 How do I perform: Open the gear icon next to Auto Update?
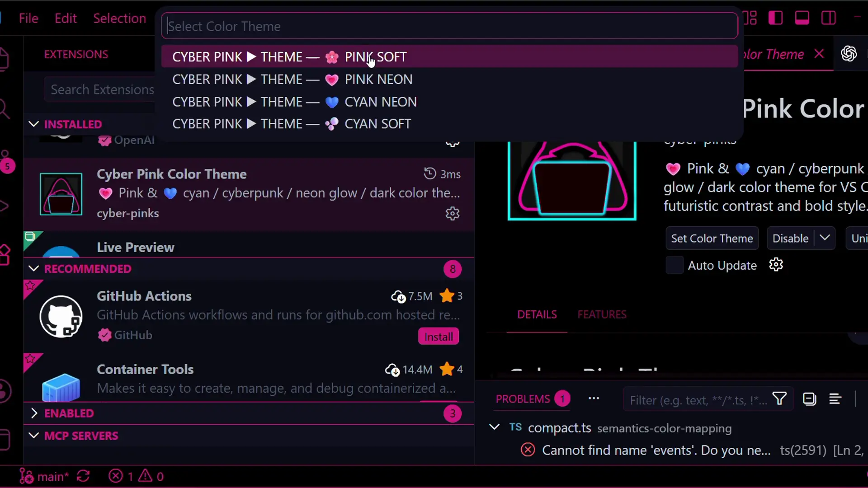point(776,265)
